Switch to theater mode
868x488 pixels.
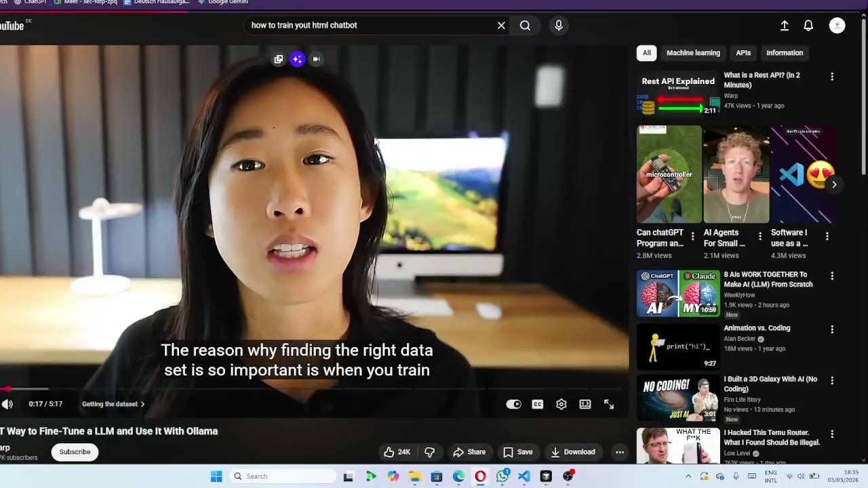(585, 404)
